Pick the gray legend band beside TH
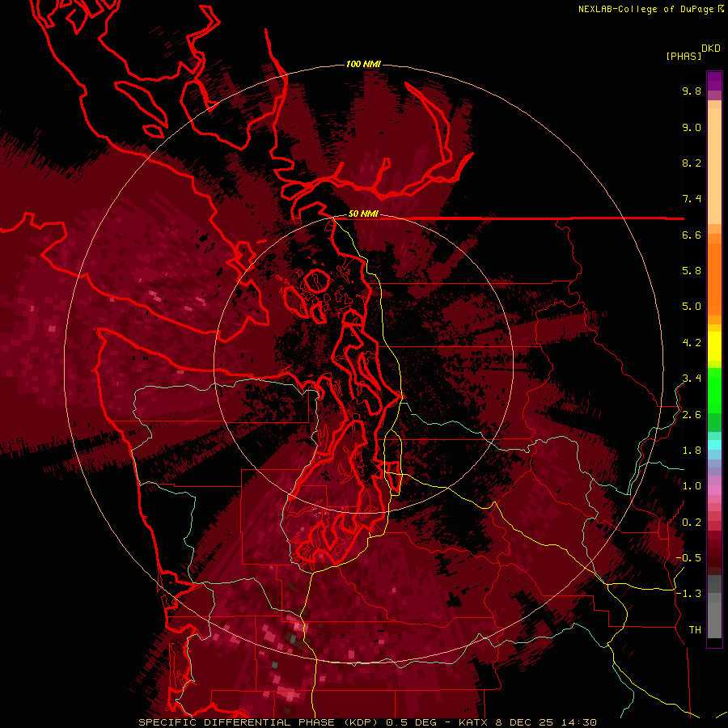Image resolution: width=728 pixels, height=728 pixels. coord(714,620)
